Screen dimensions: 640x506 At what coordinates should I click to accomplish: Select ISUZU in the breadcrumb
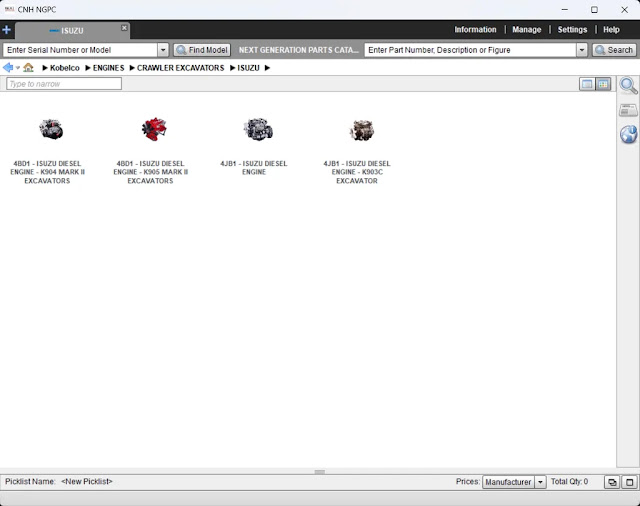pos(248,68)
